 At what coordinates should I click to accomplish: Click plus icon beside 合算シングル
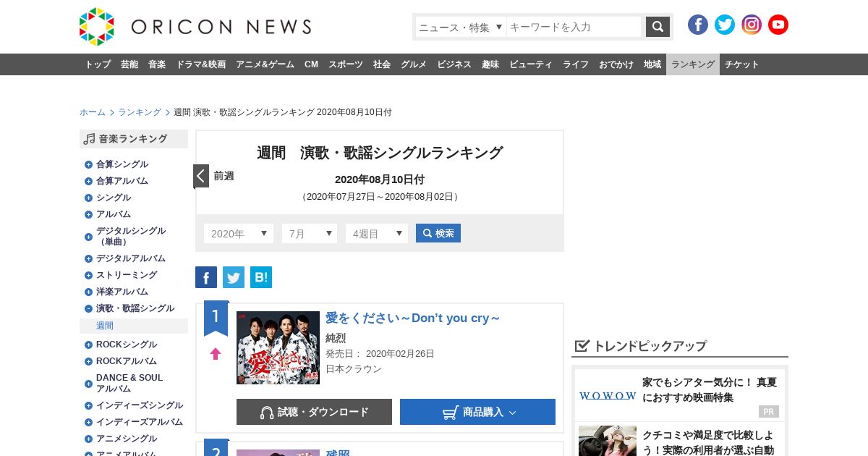point(88,164)
